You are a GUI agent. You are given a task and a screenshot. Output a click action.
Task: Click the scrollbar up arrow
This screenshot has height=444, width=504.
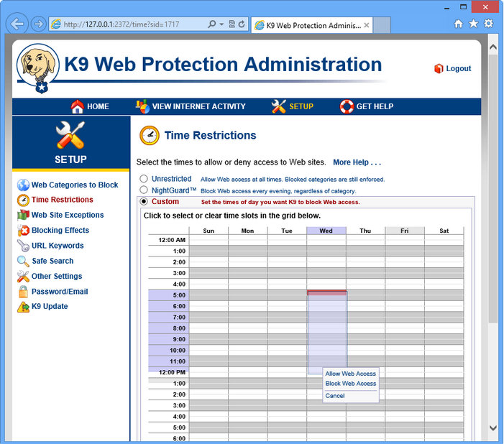pos(492,47)
